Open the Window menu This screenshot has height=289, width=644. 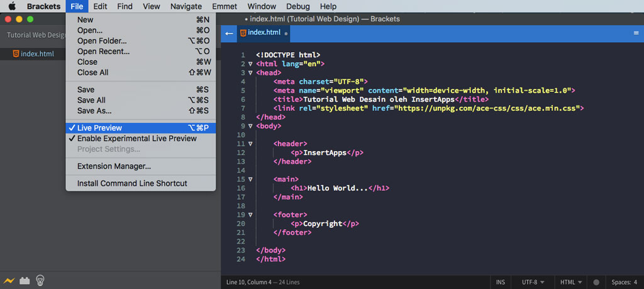[262, 6]
